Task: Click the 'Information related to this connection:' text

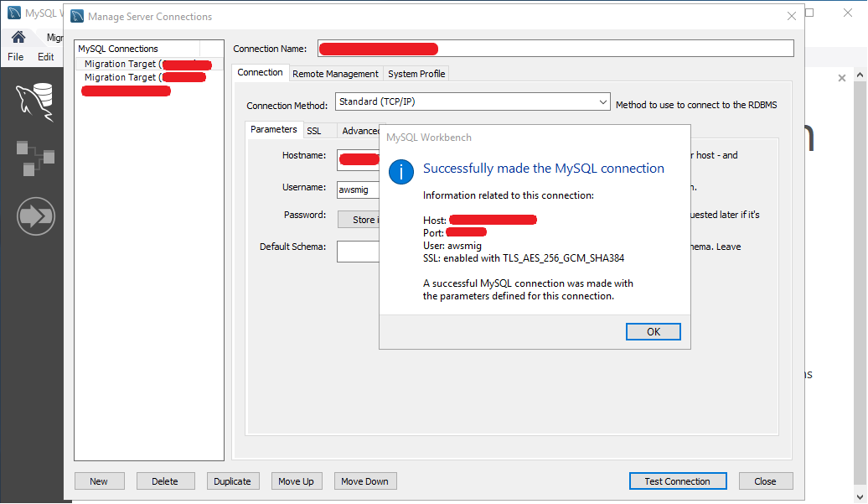Action: (x=509, y=195)
